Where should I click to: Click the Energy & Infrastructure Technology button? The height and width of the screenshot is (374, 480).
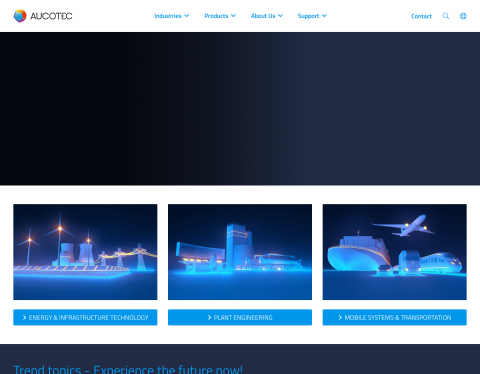[85, 317]
